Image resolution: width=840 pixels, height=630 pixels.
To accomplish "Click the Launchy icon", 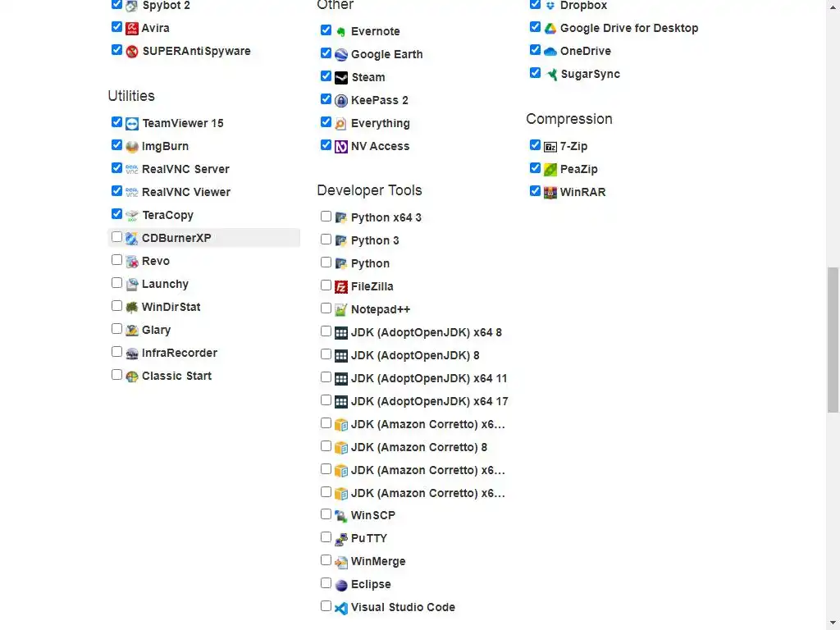I will [132, 285].
